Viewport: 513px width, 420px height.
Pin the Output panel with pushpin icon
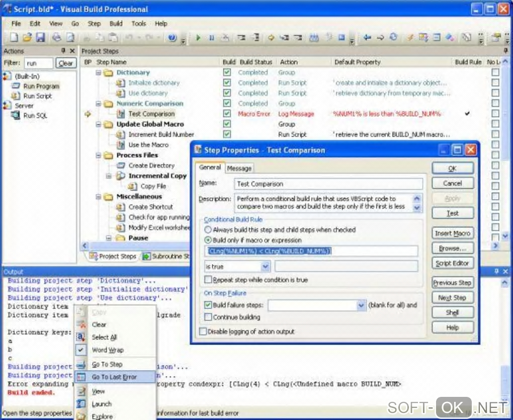496,272
